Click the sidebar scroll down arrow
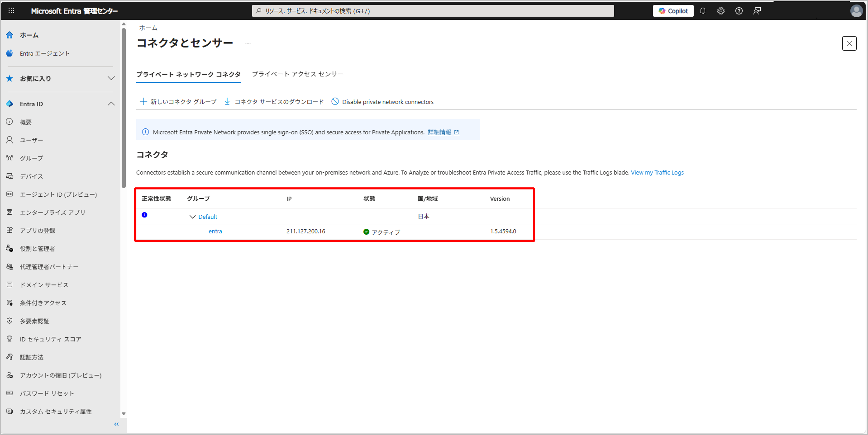This screenshot has height=435, width=868. click(x=124, y=414)
